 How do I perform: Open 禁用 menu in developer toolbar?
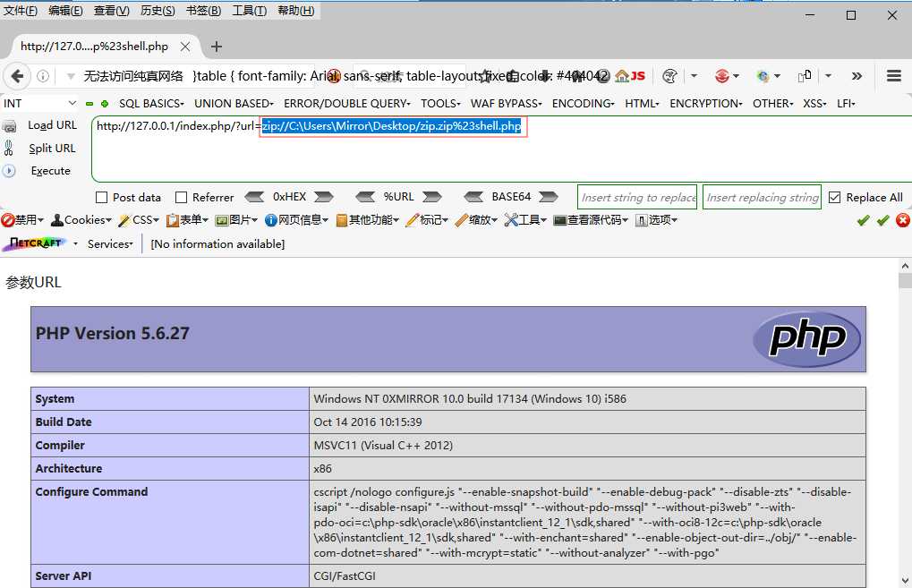[x=22, y=220]
